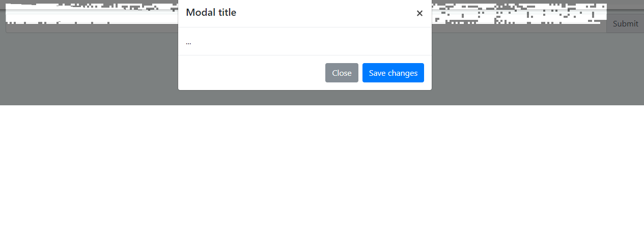This screenshot has height=234, width=644.
Task: Click the Modal title heading text
Action: coord(211,12)
